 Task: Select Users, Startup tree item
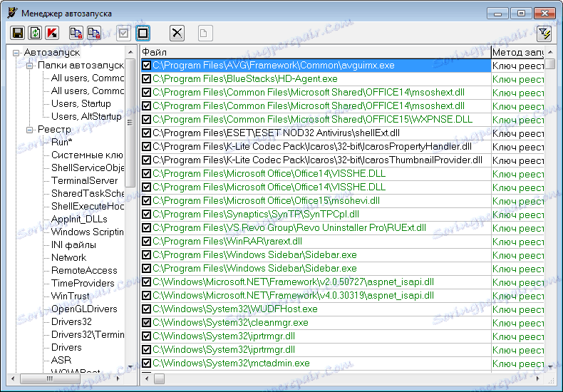tap(81, 104)
